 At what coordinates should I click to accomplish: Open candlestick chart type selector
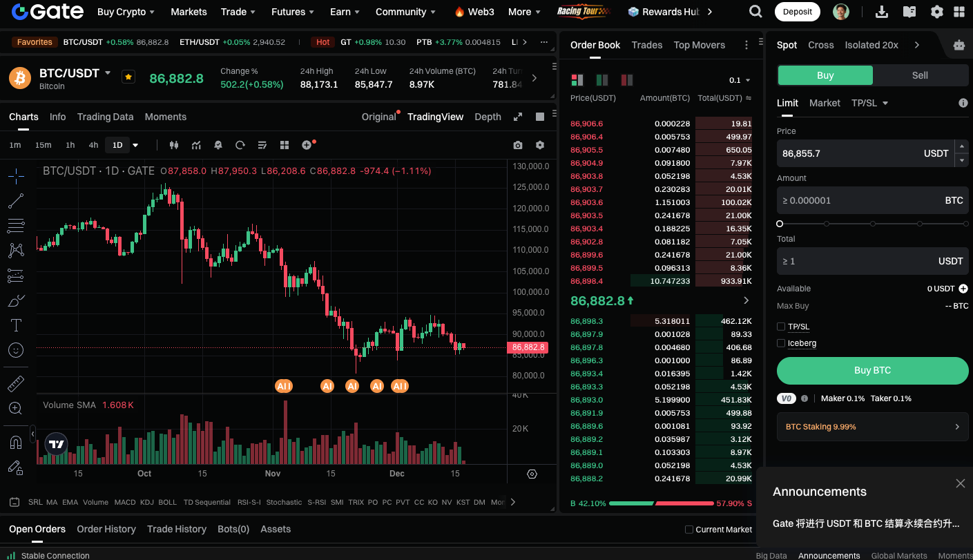(x=173, y=145)
